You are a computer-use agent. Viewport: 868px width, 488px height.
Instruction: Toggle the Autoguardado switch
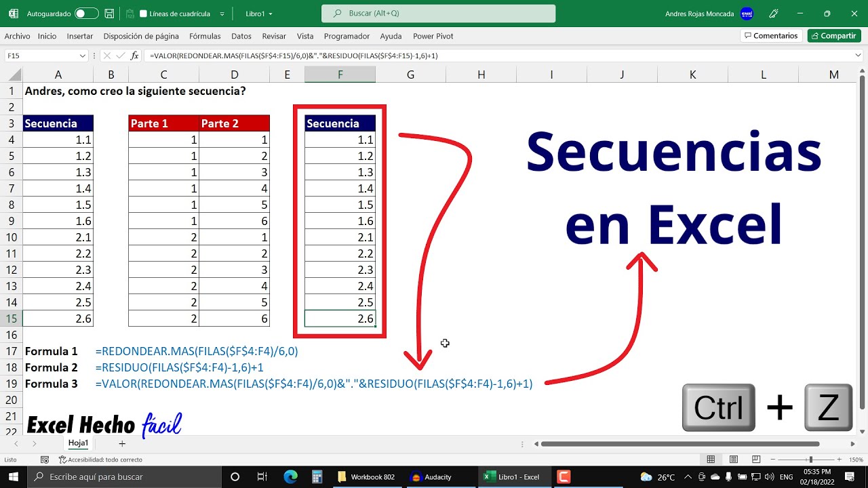(x=86, y=14)
